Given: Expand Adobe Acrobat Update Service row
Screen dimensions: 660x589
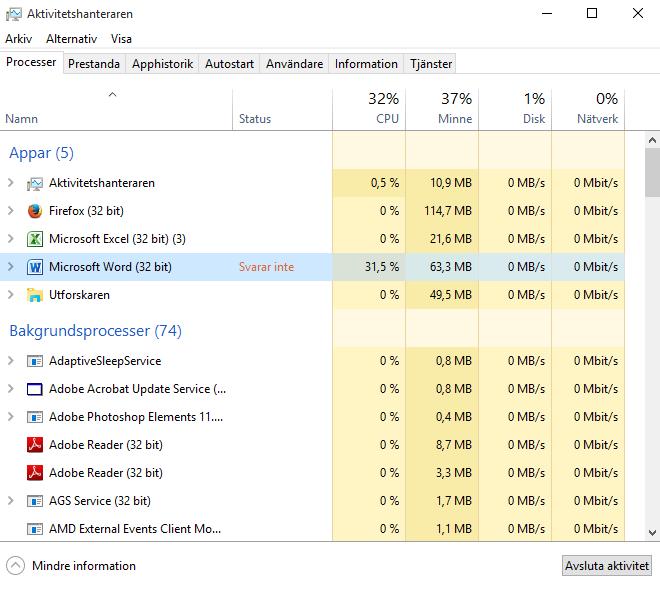Looking at the screenshot, I should click(x=11, y=389).
